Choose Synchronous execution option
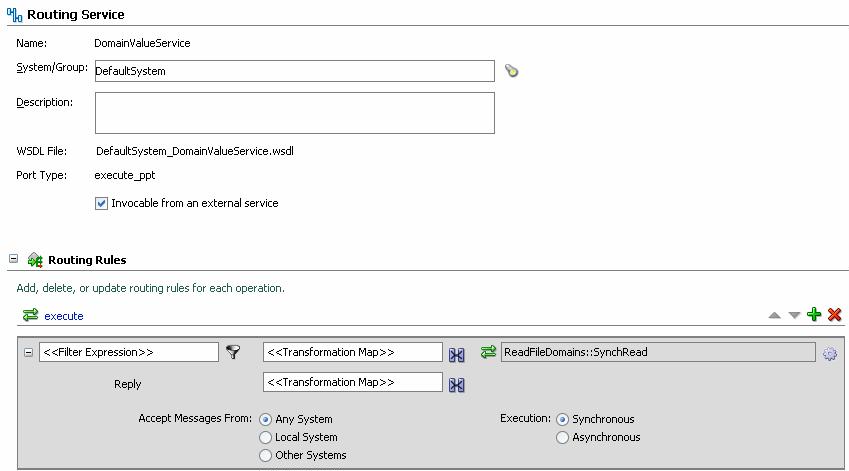The height and width of the screenshot is (471, 849). [562, 419]
